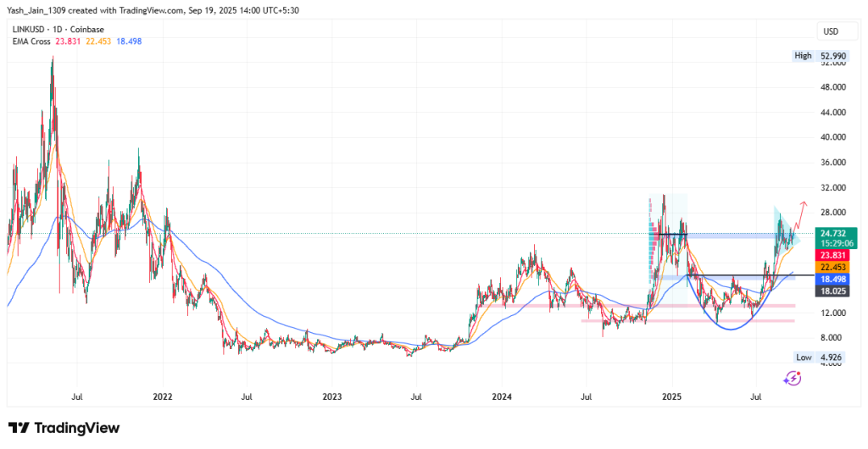
Task: Click the blue 18.498 value in the indicator legend
Action: coord(130,42)
